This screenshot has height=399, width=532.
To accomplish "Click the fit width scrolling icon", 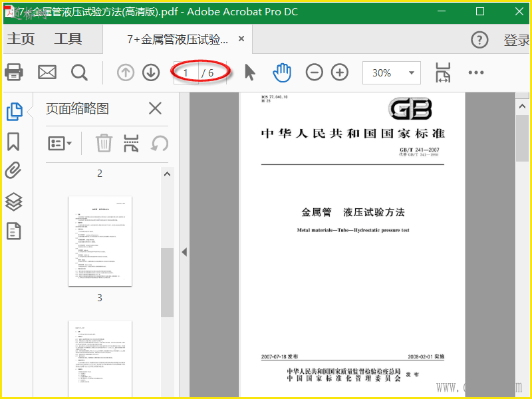I will point(443,72).
